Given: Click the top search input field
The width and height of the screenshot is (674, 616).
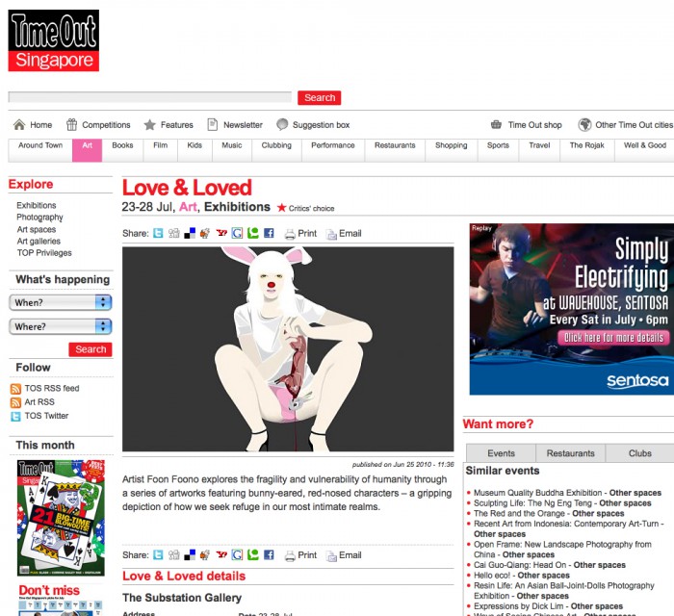Looking at the screenshot, I should tap(149, 97).
